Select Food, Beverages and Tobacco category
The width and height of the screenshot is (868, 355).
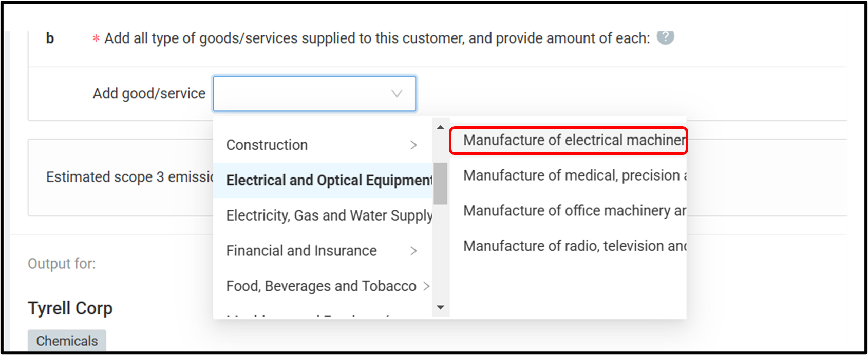pyautogui.click(x=323, y=286)
